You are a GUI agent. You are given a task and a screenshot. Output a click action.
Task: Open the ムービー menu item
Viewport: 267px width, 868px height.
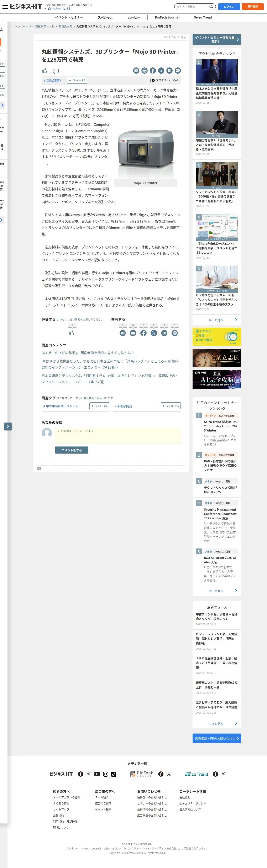tap(134, 17)
